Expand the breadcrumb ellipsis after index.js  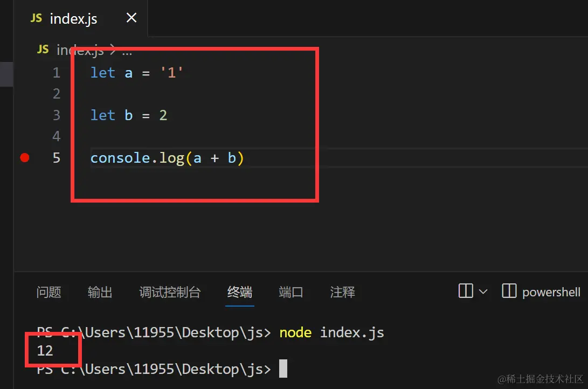[127, 52]
